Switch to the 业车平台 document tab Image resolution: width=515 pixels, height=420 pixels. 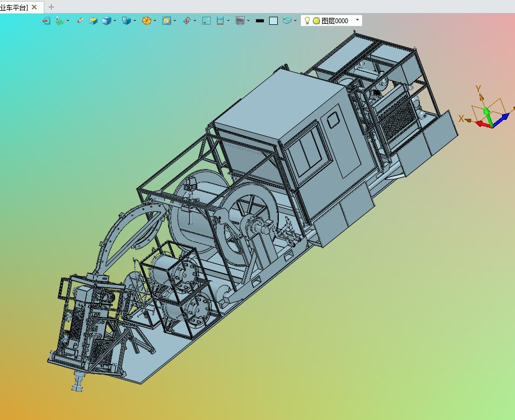click(x=14, y=7)
